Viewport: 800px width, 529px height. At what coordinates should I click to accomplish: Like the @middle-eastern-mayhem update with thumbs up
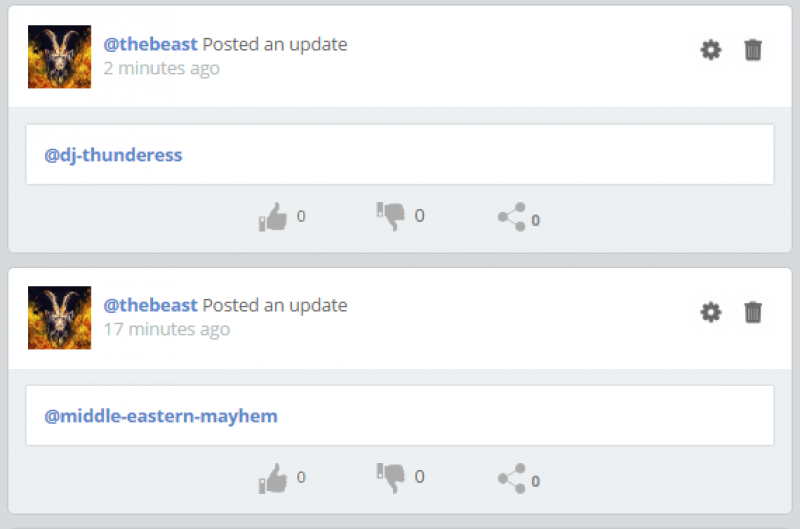coord(272,478)
